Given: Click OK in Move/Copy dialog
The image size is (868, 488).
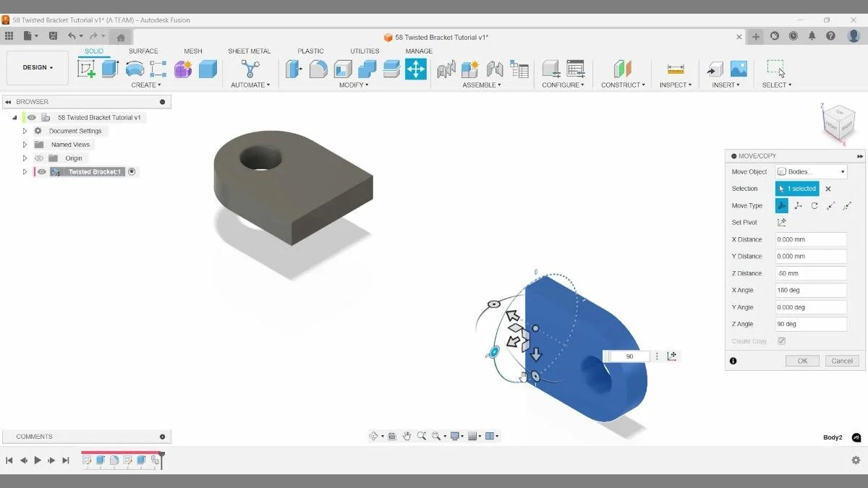Looking at the screenshot, I should [x=802, y=361].
